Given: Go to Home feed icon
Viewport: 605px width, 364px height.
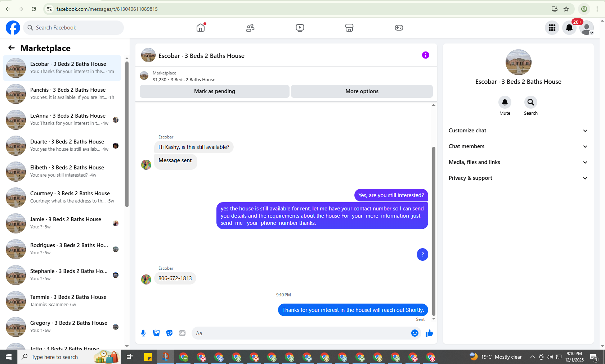Looking at the screenshot, I should click(x=201, y=28).
